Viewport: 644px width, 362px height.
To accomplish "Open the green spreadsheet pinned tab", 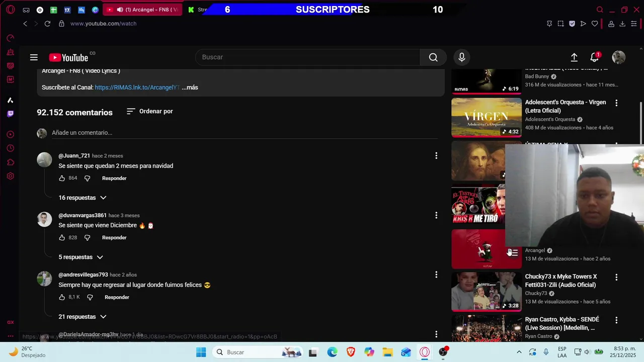I will (x=53, y=10).
